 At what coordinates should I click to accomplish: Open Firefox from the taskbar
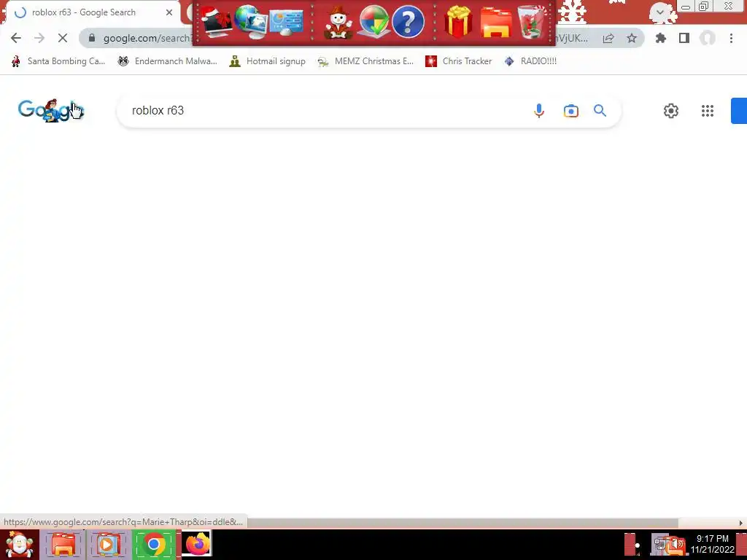[x=197, y=544]
